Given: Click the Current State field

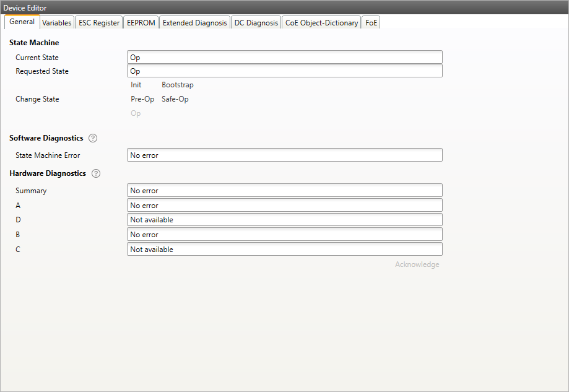Looking at the screenshot, I should [x=284, y=58].
